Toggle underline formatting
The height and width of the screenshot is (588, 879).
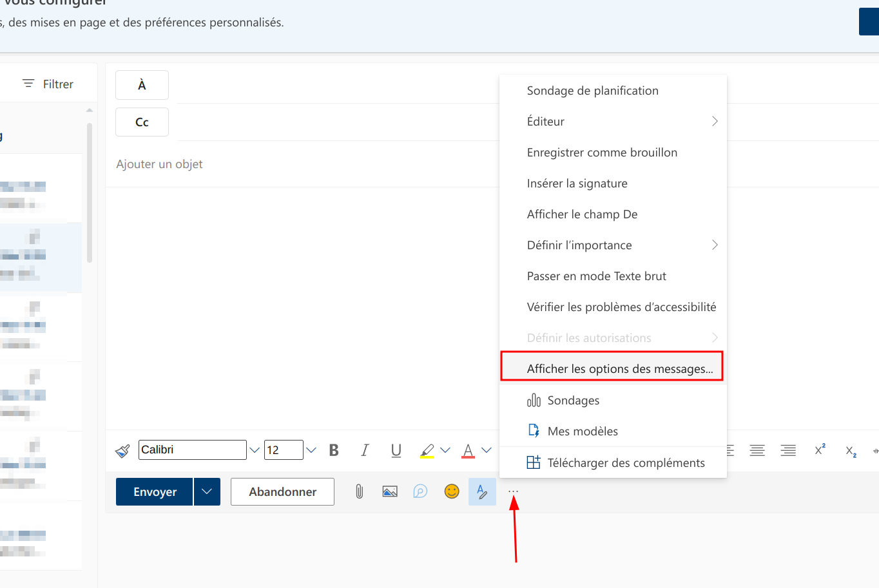tap(396, 450)
